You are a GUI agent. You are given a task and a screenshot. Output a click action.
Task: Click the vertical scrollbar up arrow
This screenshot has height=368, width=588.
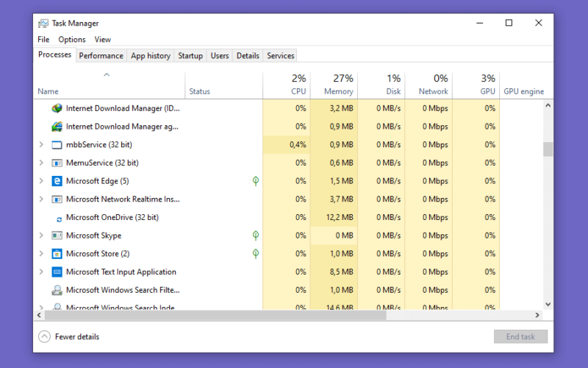[548, 105]
